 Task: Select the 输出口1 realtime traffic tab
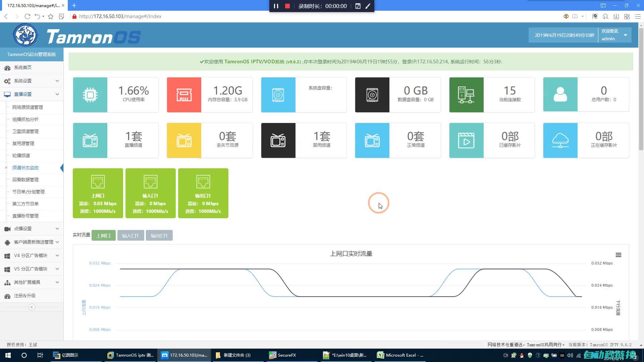(159, 235)
